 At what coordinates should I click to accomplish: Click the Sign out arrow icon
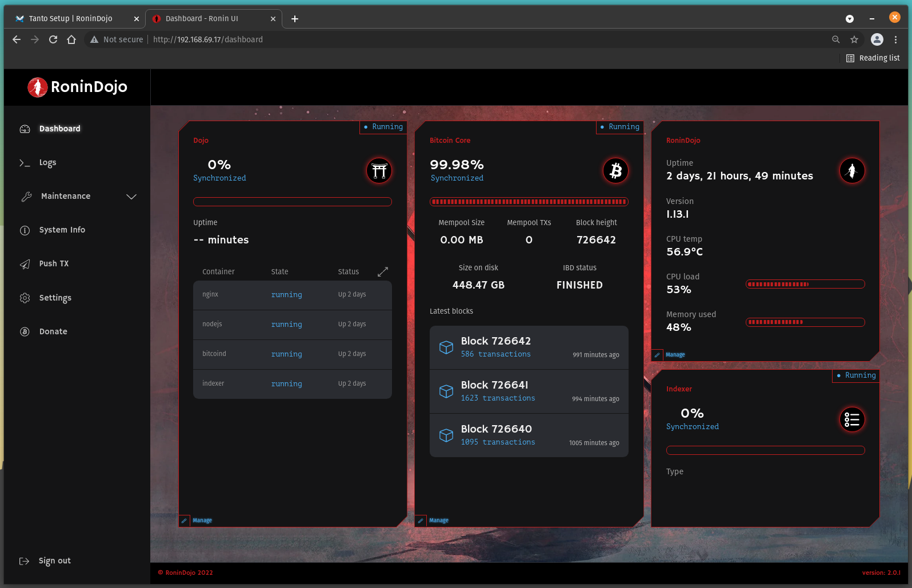25,561
